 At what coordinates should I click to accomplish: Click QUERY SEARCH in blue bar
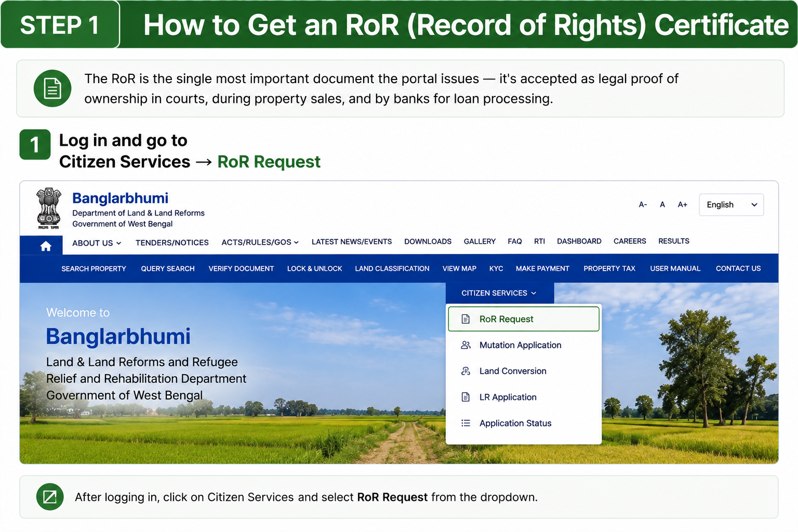point(168,269)
